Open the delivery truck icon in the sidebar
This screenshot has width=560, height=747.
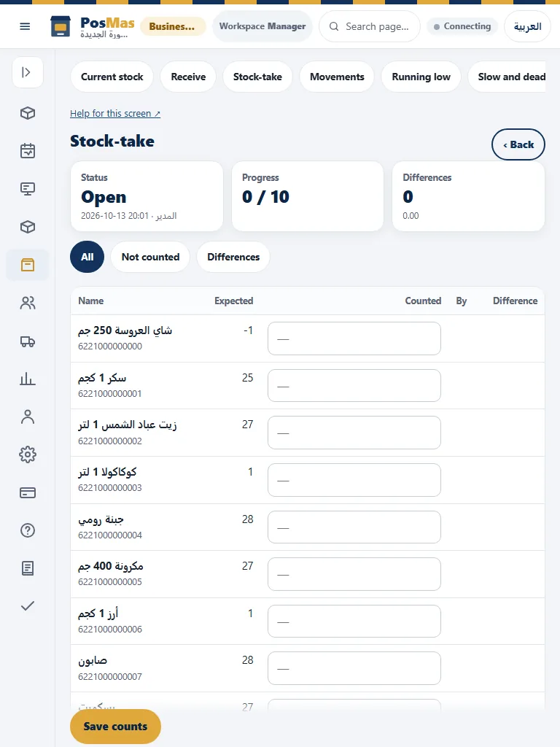point(28,341)
